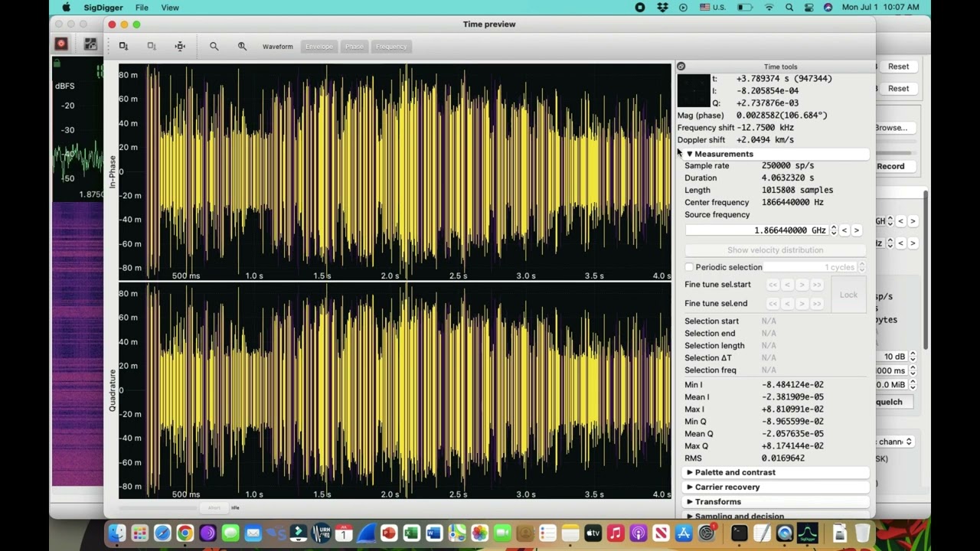
Task: Open Excel from the Dock
Action: coord(411,533)
